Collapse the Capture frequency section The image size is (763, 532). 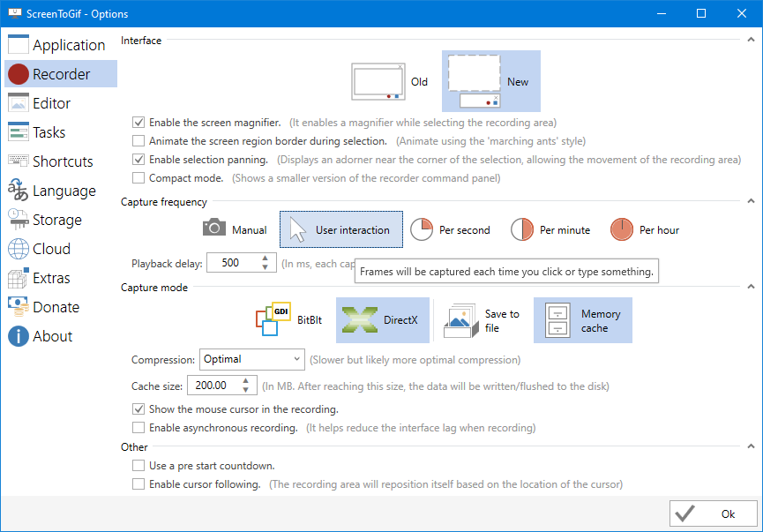click(x=751, y=201)
